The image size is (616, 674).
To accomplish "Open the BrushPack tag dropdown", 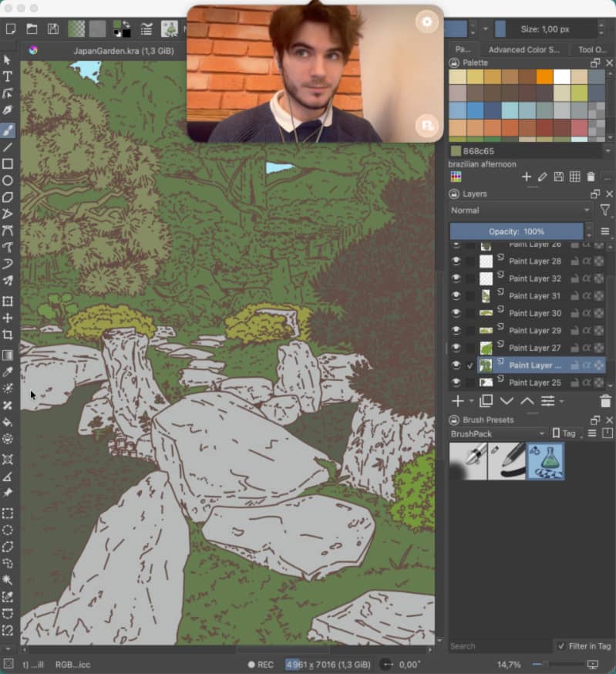I will click(x=498, y=433).
